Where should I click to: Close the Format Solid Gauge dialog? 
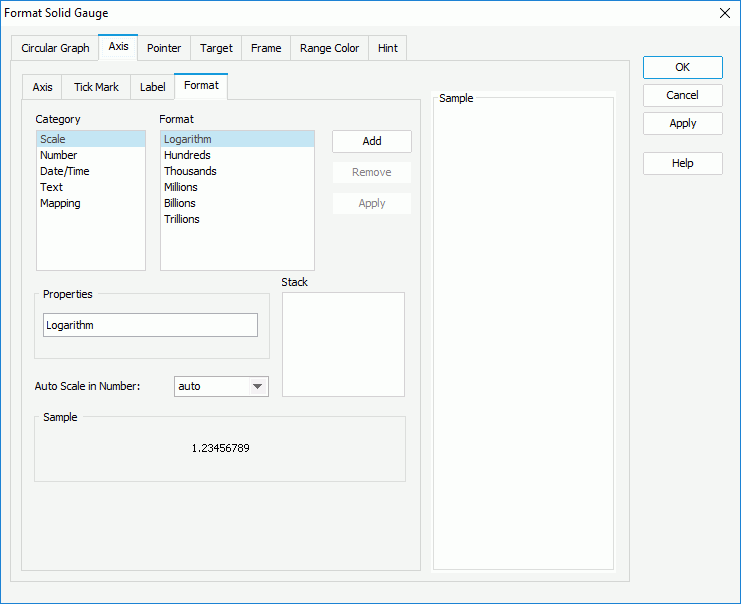(724, 13)
